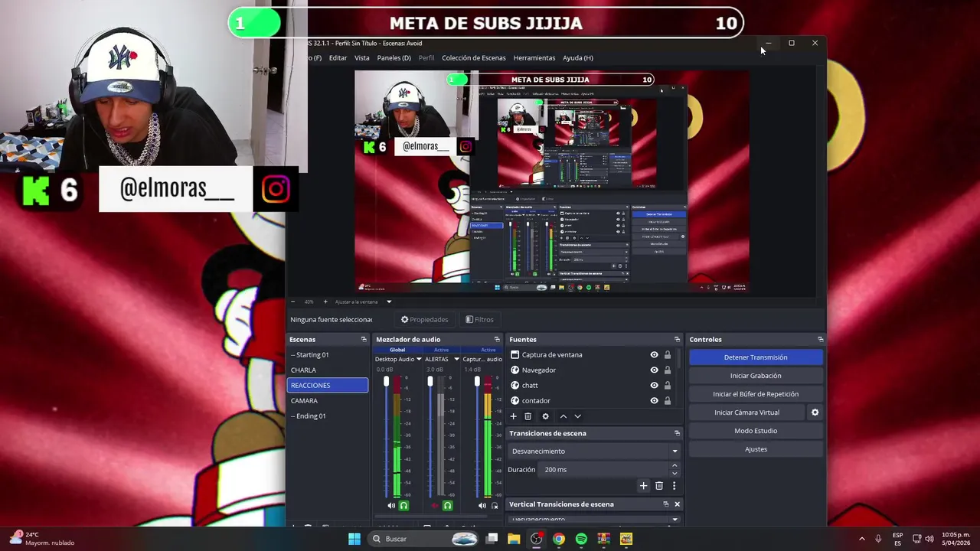Pop out Transiciones de escena dock

(677, 433)
